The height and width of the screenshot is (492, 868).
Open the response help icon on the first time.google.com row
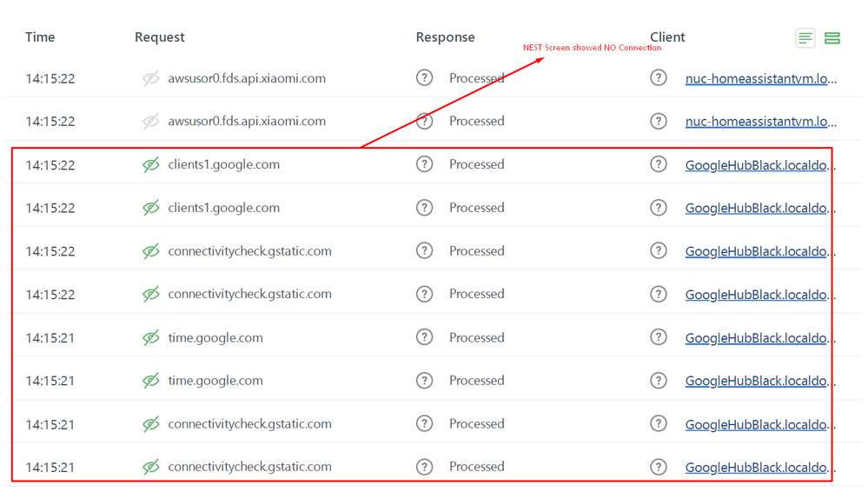[x=424, y=337]
